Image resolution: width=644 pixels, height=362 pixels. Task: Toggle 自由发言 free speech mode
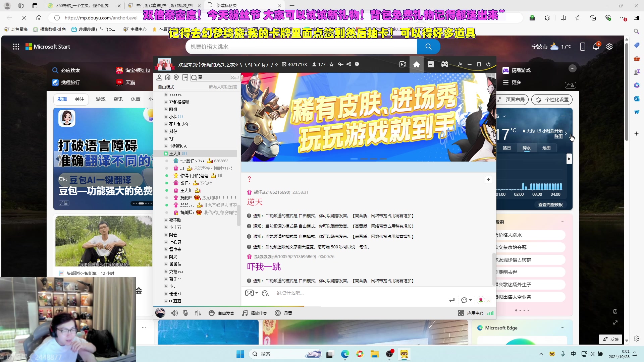click(x=221, y=313)
